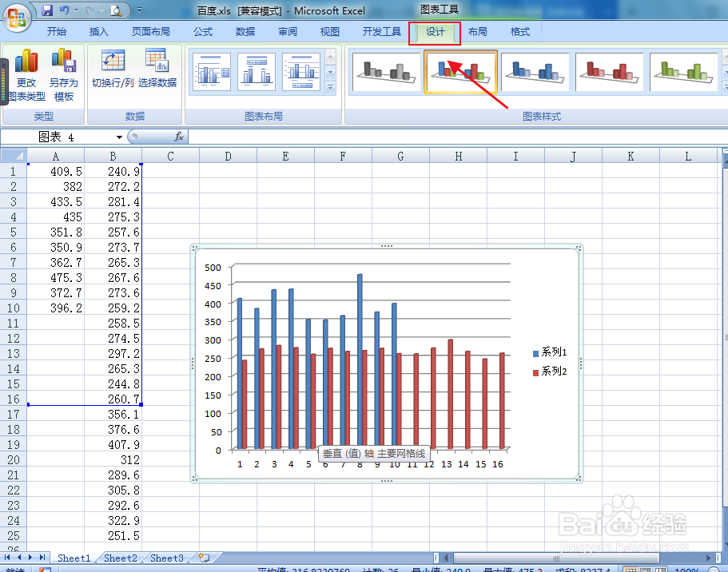
Task: Open the Name Box dropdown arrow
Action: tap(119, 137)
